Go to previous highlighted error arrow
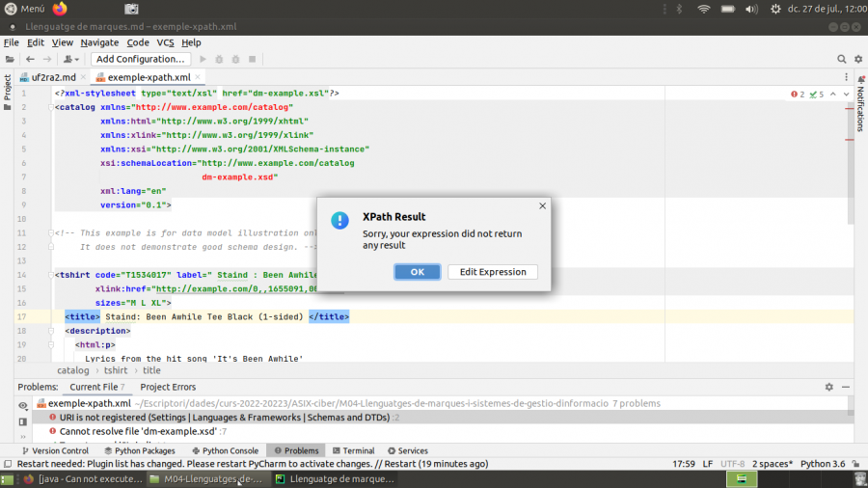Viewport: 868px width, 488px height. (x=833, y=95)
